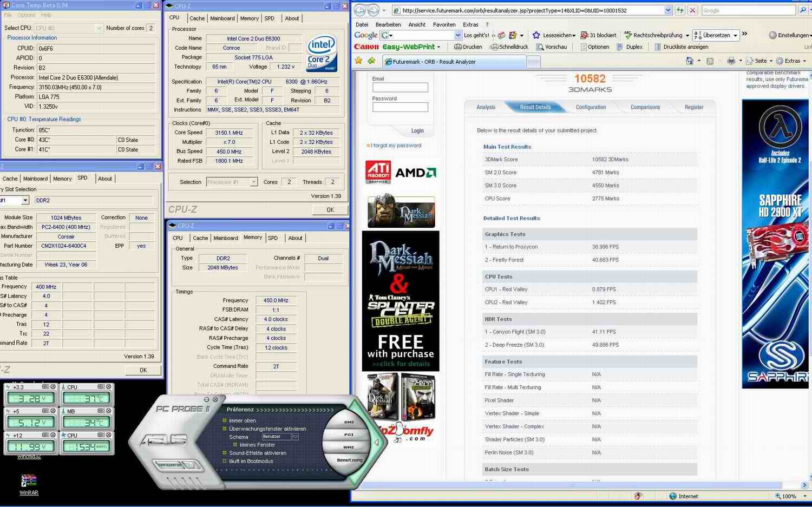Click Canon Vorschau preview icon
The height and width of the screenshot is (507, 812).
click(x=540, y=47)
